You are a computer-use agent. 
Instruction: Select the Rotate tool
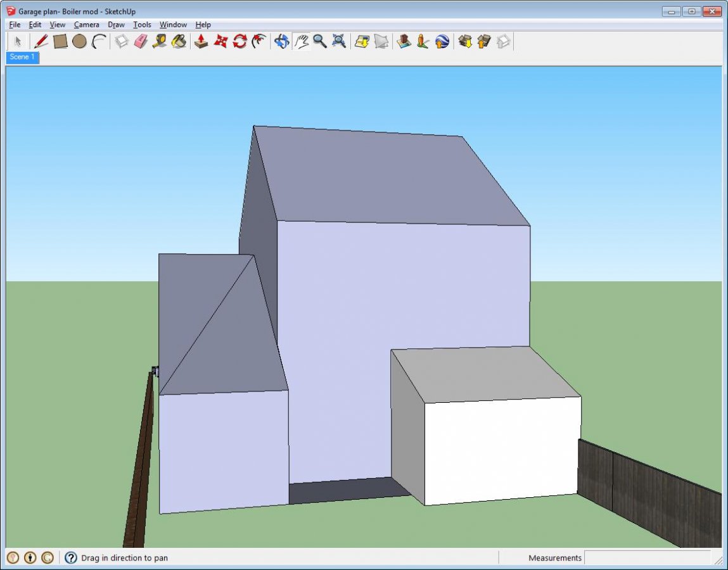pos(239,42)
